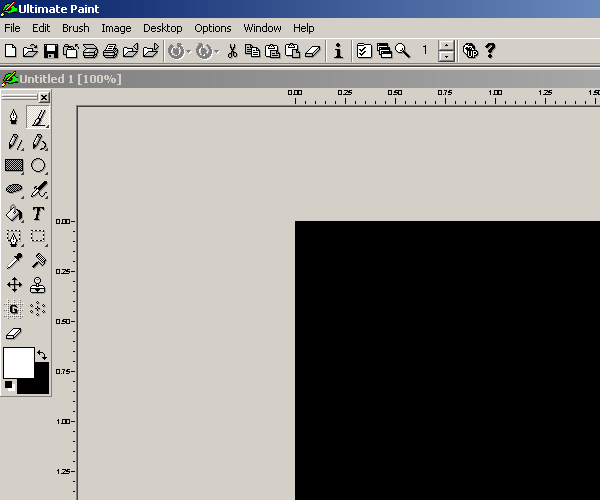Open the Window menu
This screenshot has width=600, height=500.
click(262, 28)
